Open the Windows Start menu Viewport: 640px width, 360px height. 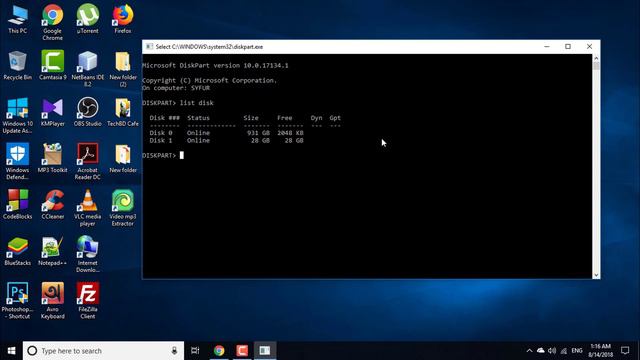[x=11, y=351]
